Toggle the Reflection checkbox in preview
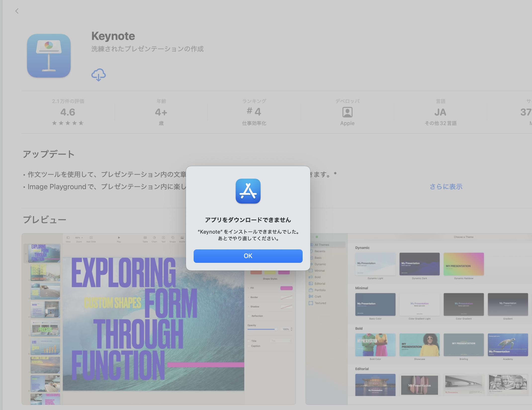This screenshot has width=532, height=410. [x=249, y=316]
